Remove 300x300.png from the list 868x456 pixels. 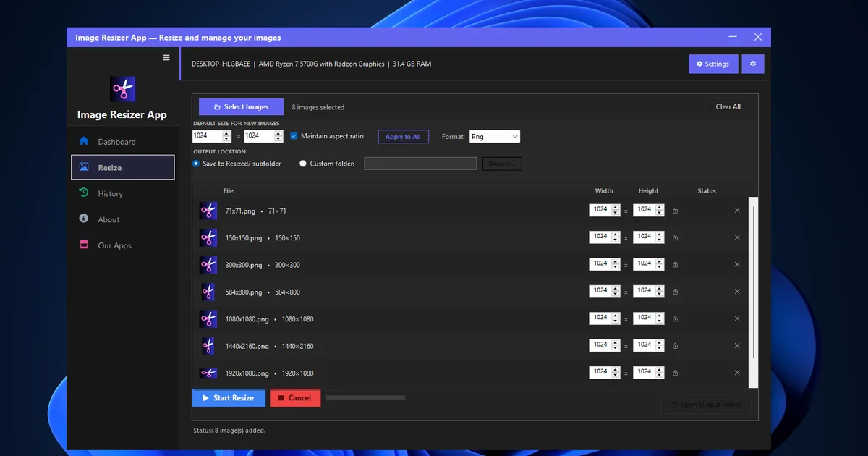[x=737, y=265]
